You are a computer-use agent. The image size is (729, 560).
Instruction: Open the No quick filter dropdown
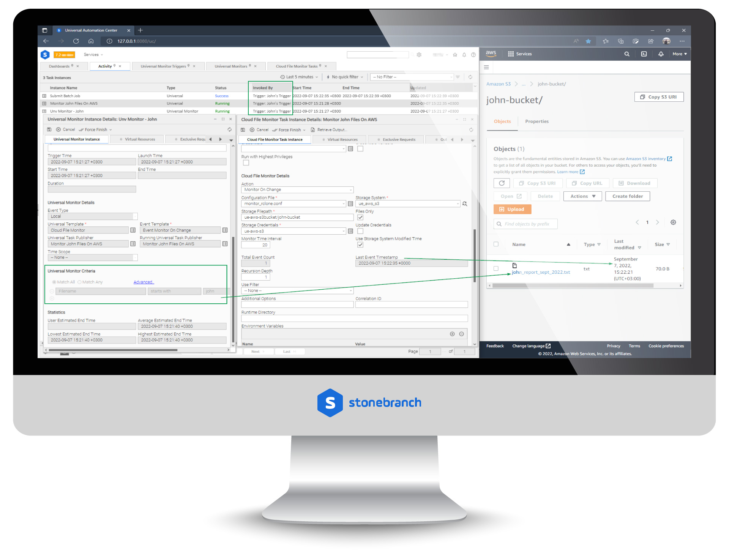345,77
